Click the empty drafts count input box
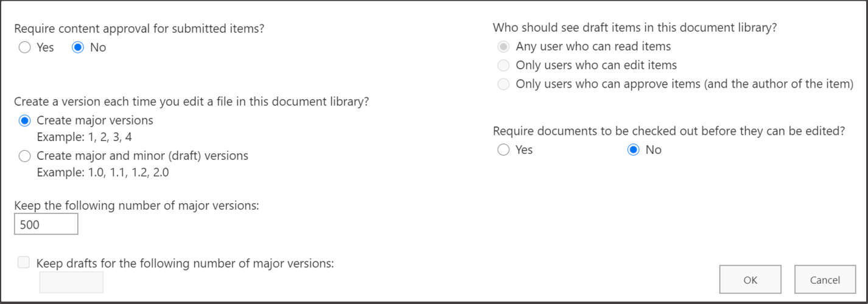The width and height of the screenshot is (868, 304). (x=71, y=282)
